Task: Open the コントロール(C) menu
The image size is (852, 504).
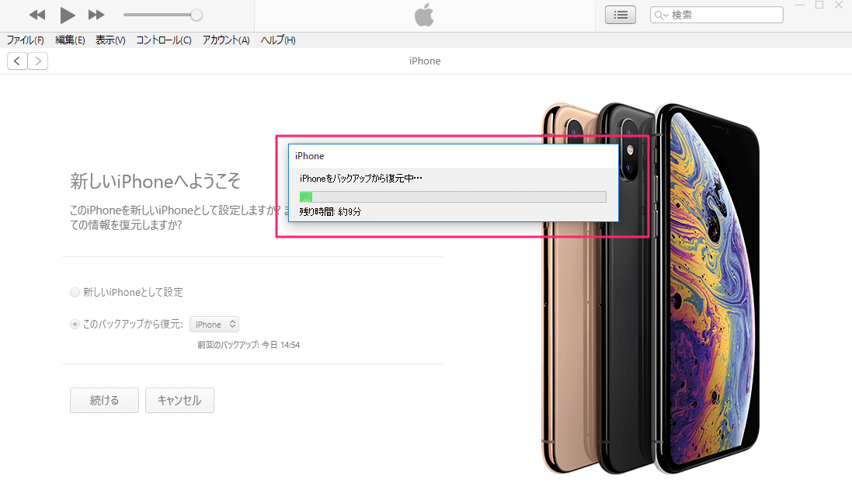Action: (x=164, y=40)
